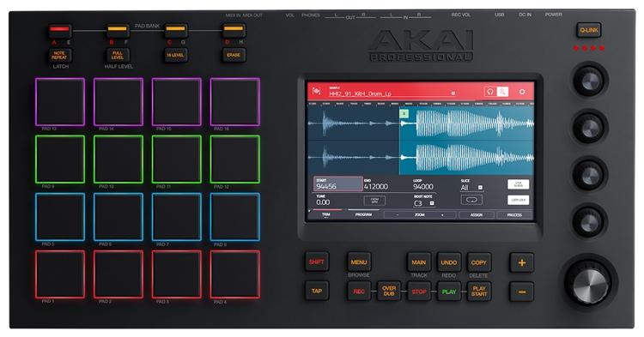Image resolution: width=644 pixels, height=337 pixels.
Task: Enable Over Dub recording
Action: (388, 292)
